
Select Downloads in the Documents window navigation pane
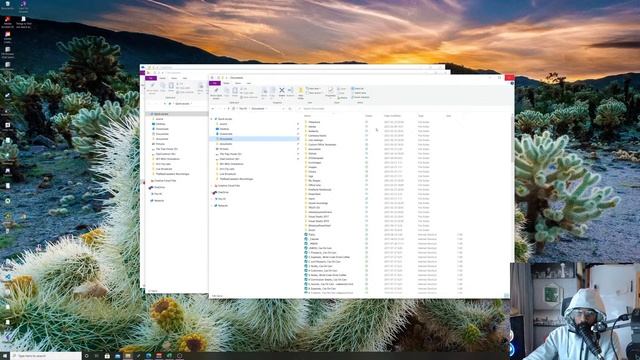[x=226, y=134]
